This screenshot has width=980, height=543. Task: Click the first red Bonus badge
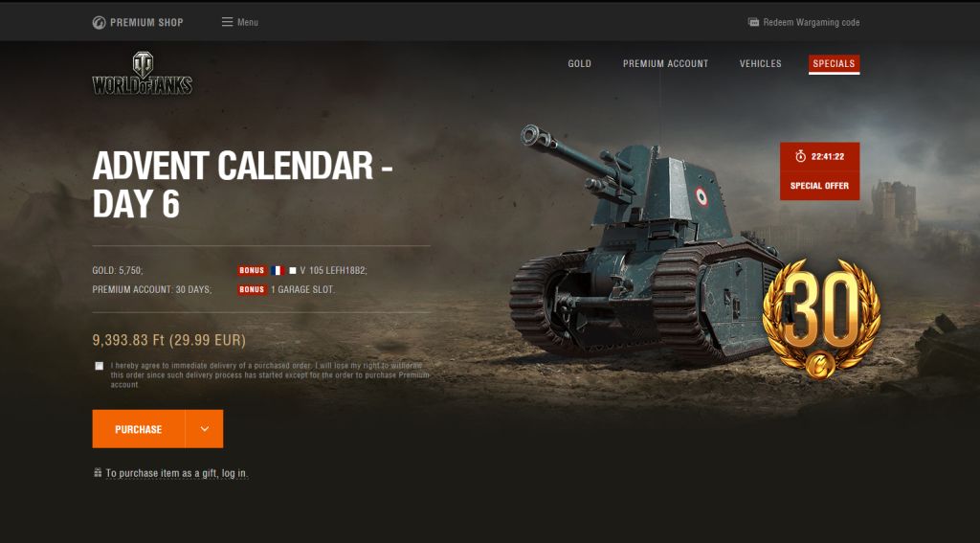pyautogui.click(x=252, y=271)
